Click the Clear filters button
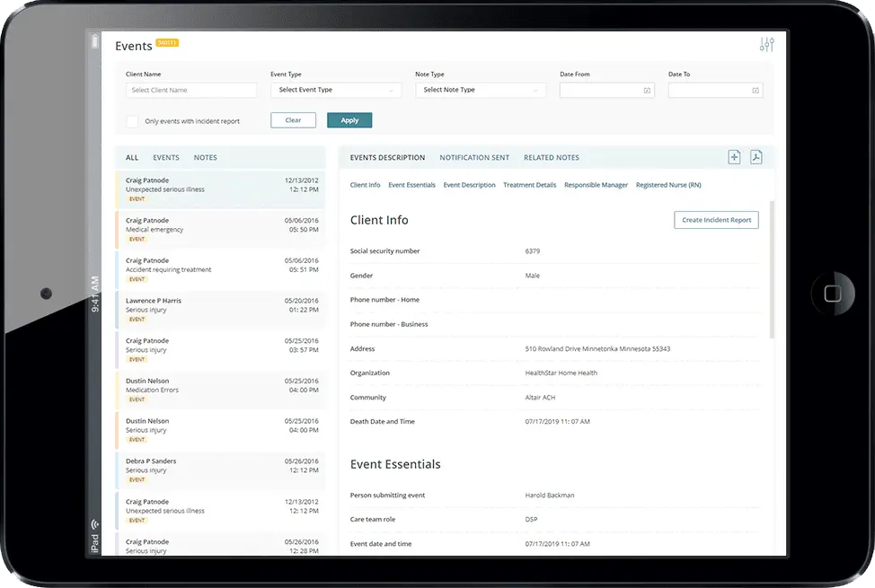The width and height of the screenshot is (875, 588). pyautogui.click(x=293, y=120)
